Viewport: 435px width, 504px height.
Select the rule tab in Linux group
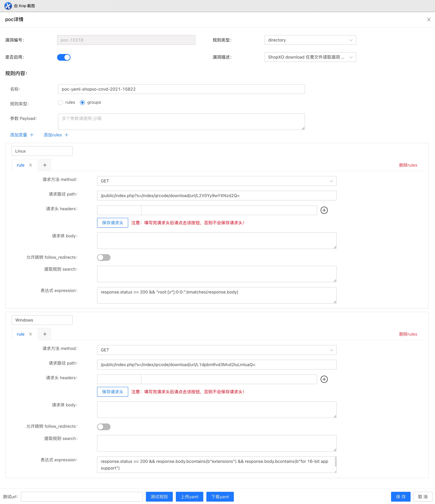(x=21, y=165)
